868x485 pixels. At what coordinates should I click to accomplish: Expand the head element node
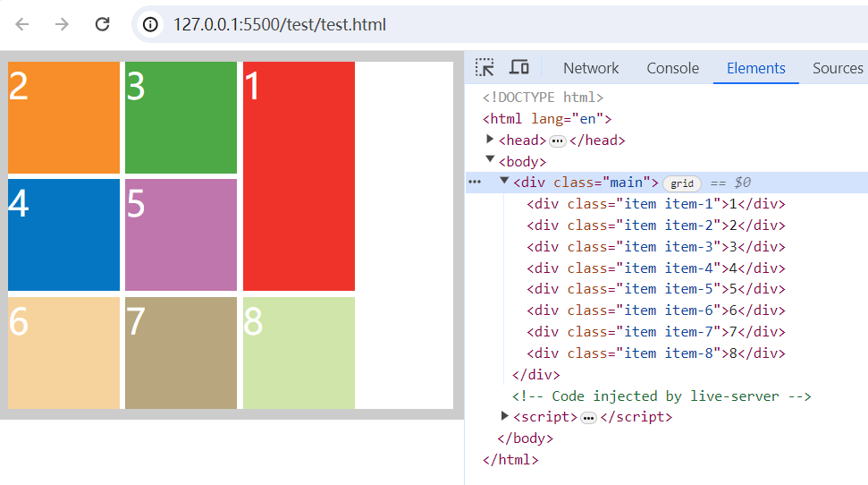pyautogui.click(x=489, y=139)
